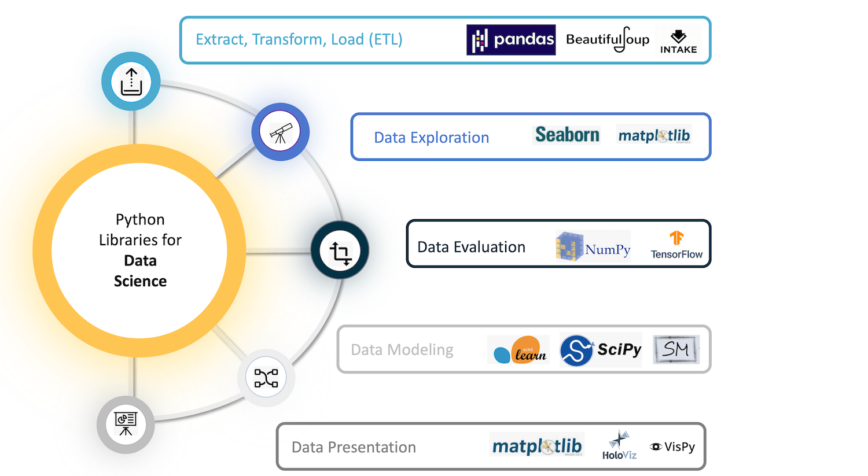
Task: Select the SciPy logo
Action: point(601,350)
